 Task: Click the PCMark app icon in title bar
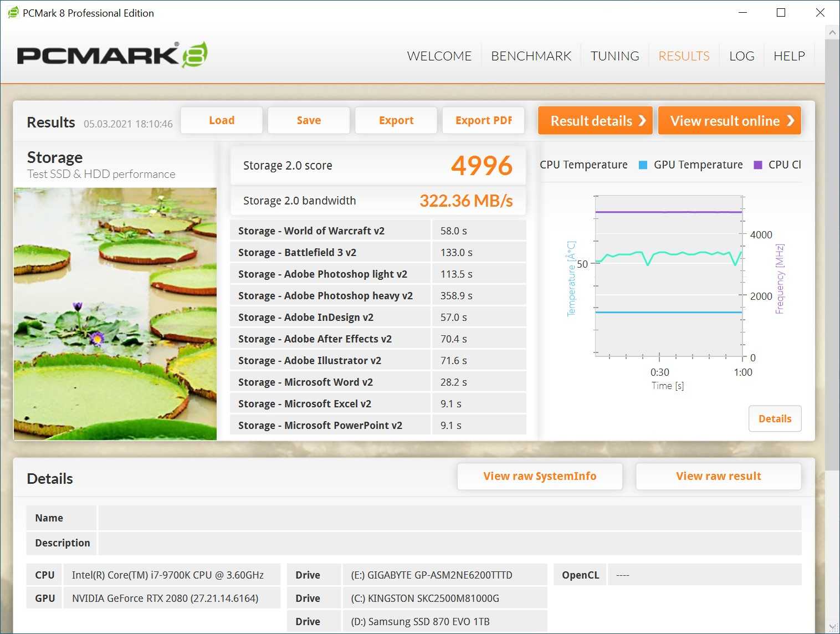13,13
